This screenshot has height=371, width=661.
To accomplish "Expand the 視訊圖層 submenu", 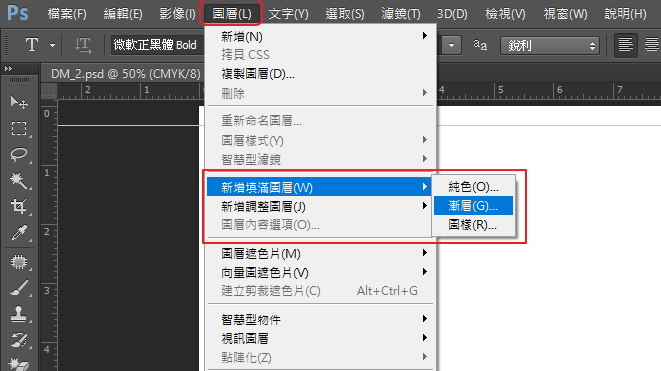I will click(425, 338).
